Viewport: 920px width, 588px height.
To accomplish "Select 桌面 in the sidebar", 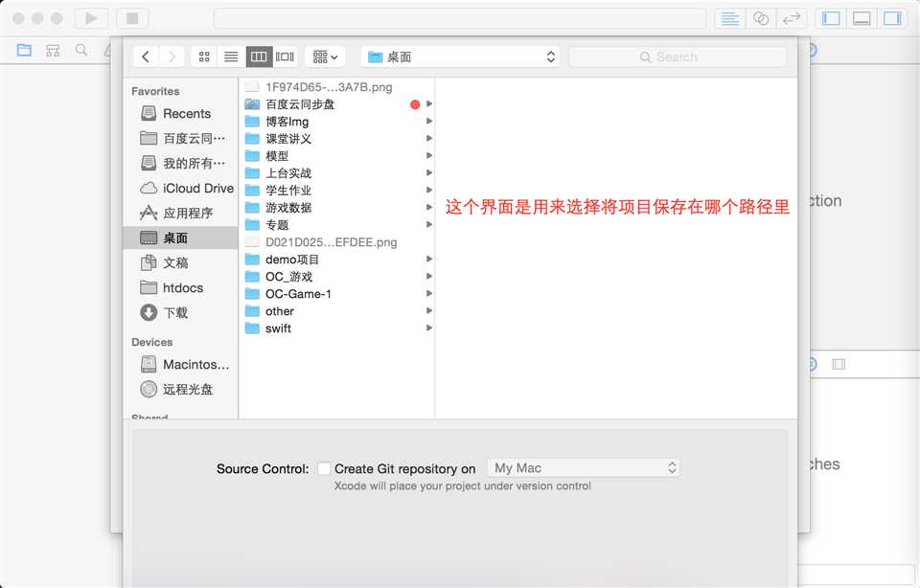I will tap(180, 237).
